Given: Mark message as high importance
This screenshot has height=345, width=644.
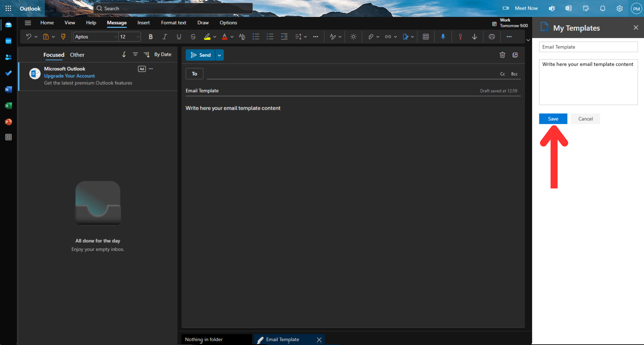Looking at the screenshot, I should [x=460, y=37].
